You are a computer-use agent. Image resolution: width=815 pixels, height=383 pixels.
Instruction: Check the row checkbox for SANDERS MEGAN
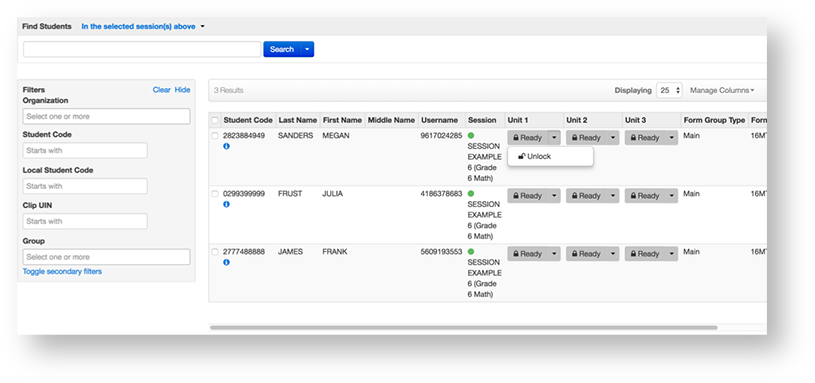(x=215, y=136)
